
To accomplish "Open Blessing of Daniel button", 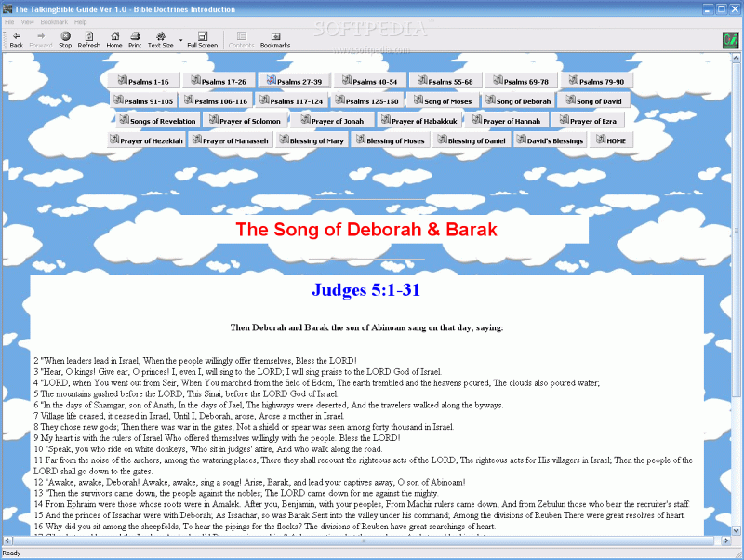I will (x=472, y=140).
